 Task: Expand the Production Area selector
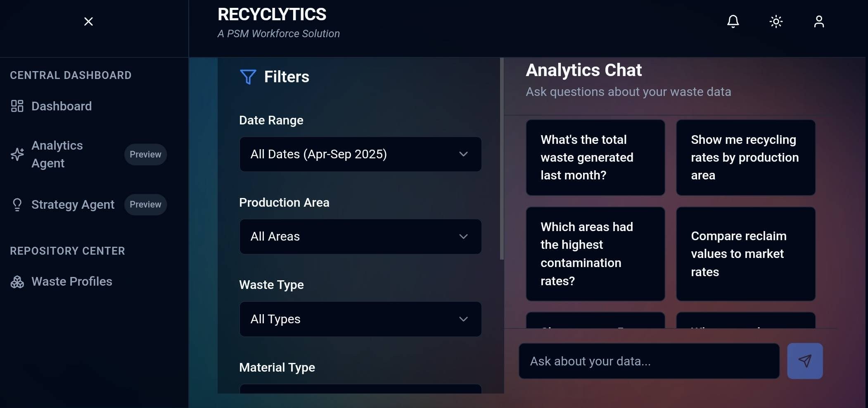coord(360,236)
